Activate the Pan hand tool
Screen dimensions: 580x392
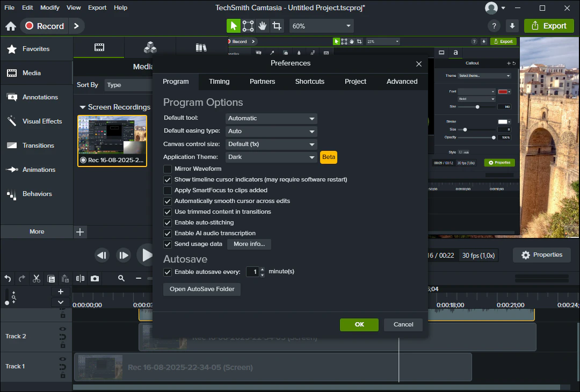tap(262, 26)
